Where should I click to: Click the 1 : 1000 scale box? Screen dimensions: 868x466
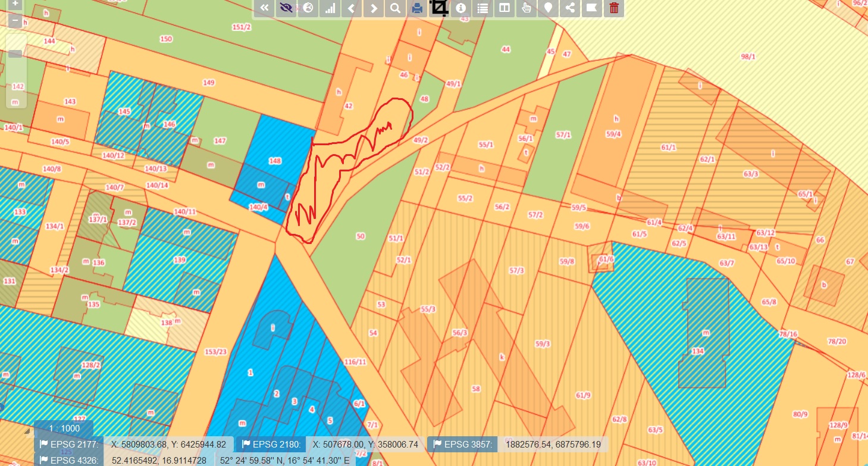64,429
